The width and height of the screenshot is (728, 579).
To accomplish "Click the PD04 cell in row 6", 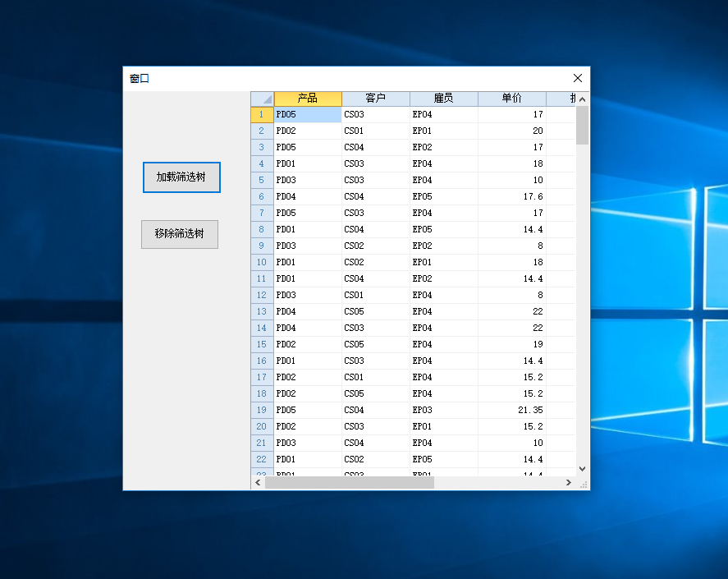I will click(308, 196).
